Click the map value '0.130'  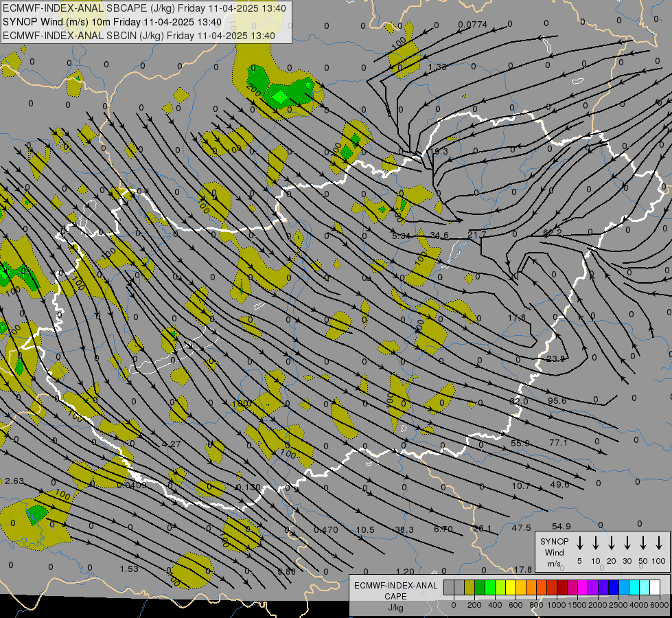tap(248, 488)
